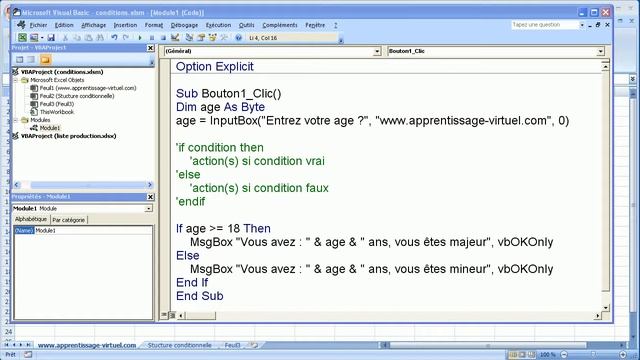Open the Properties Window icon
The width and height of the screenshot is (640, 360).
point(201,38)
